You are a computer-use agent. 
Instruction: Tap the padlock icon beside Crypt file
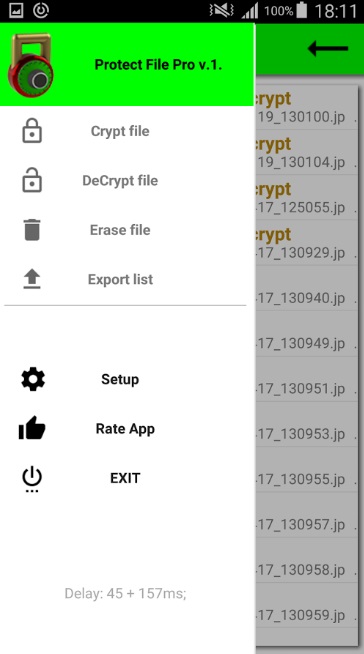tap(32, 131)
